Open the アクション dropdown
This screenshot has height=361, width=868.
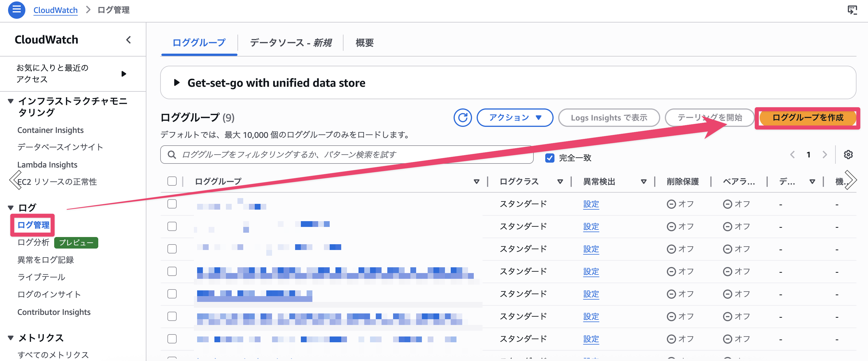point(514,118)
